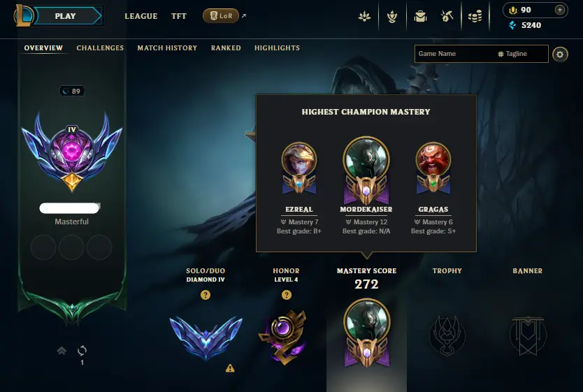Click the Solo/Duo question mark icon

(206, 295)
